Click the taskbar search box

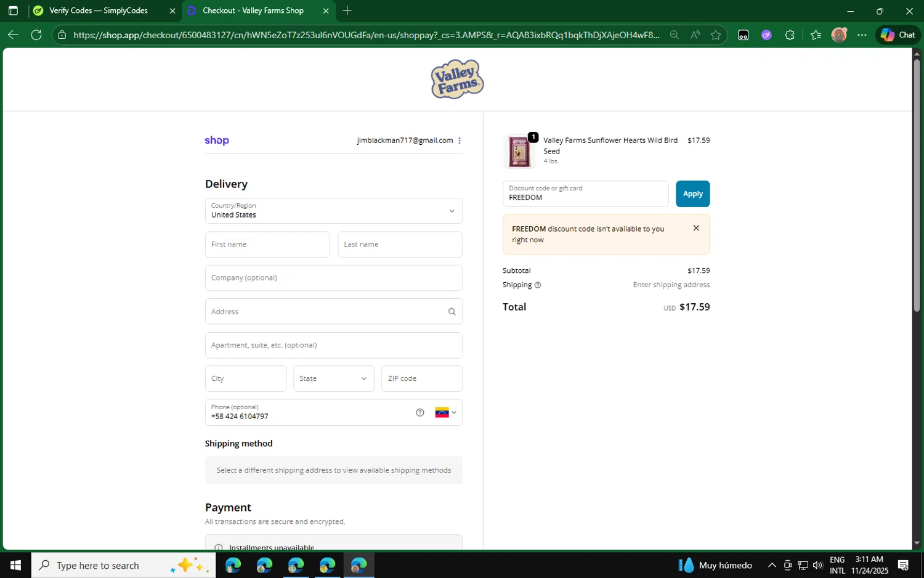(x=123, y=565)
